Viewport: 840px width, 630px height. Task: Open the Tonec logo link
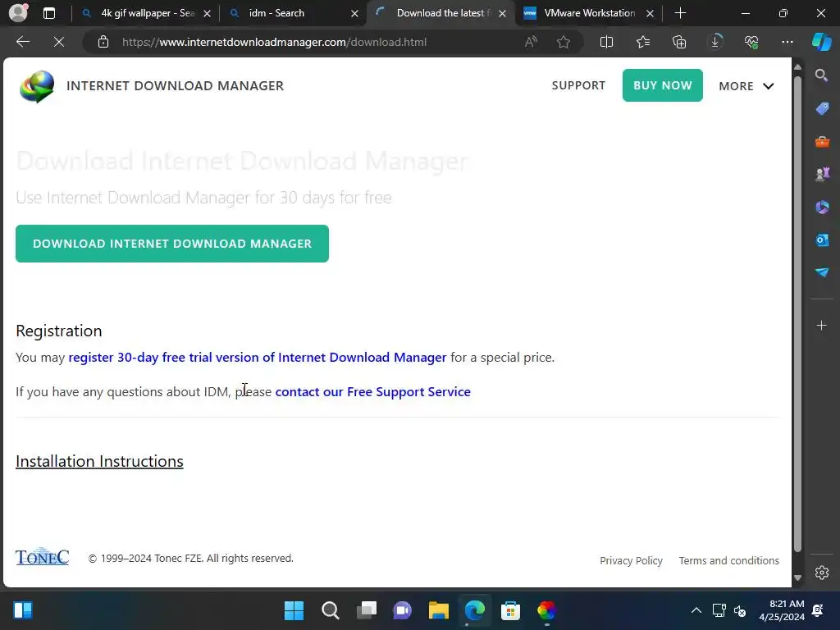pyautogui.click(x=43, y=557)
